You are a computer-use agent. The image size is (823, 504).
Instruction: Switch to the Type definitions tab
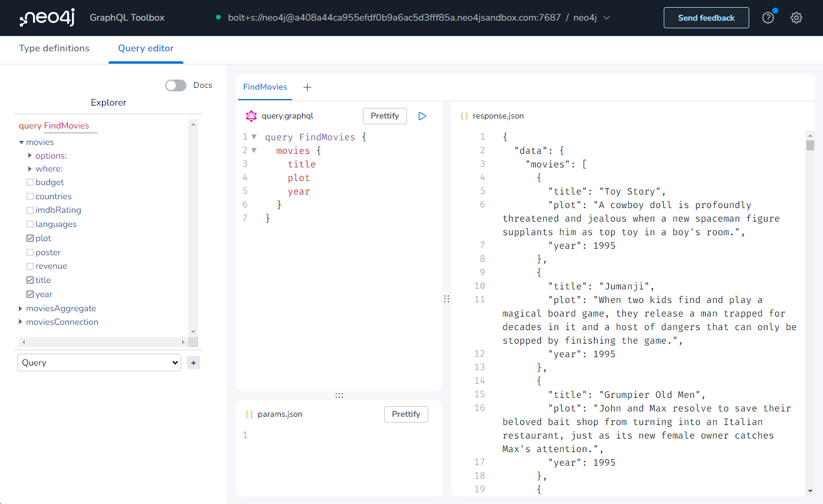tap(54, 48)
